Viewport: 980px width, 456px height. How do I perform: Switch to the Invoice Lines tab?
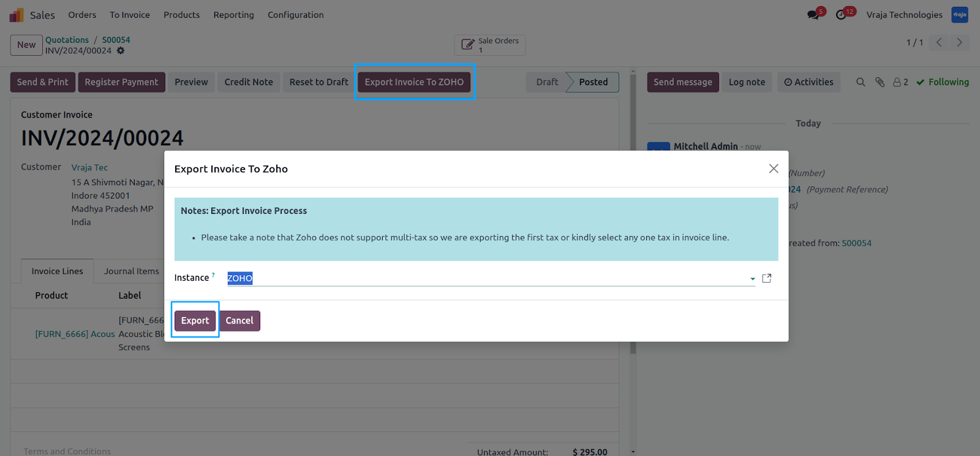57,271
